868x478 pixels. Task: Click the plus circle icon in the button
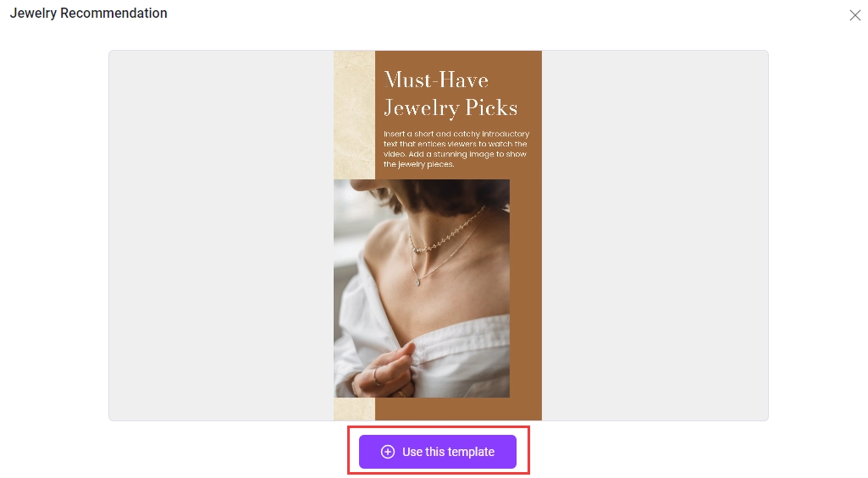(388, 452)
